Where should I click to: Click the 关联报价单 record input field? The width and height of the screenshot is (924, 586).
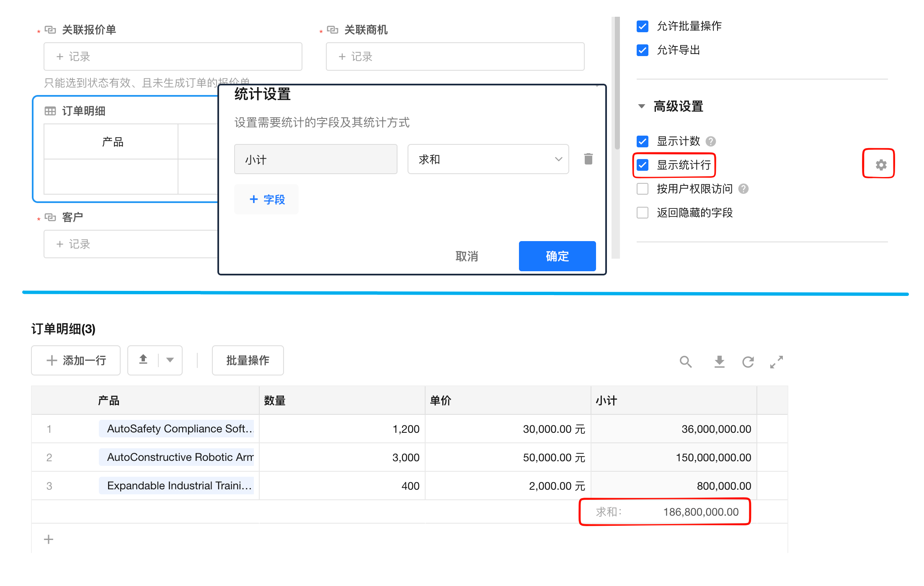(173, 57)
